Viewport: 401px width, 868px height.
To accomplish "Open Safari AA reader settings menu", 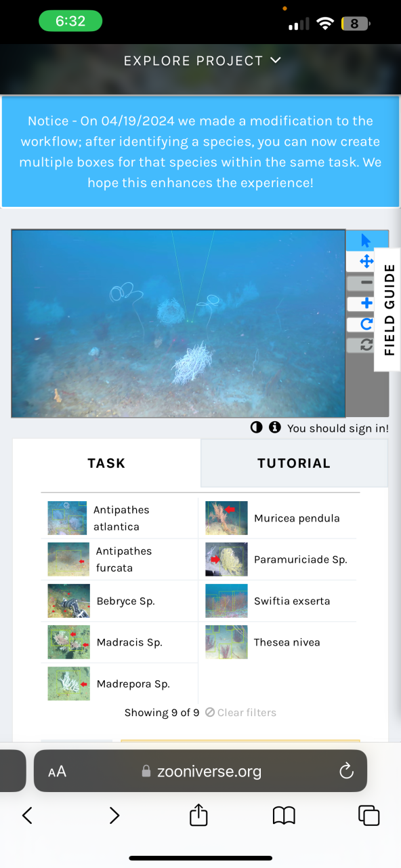I will point(58,772).
